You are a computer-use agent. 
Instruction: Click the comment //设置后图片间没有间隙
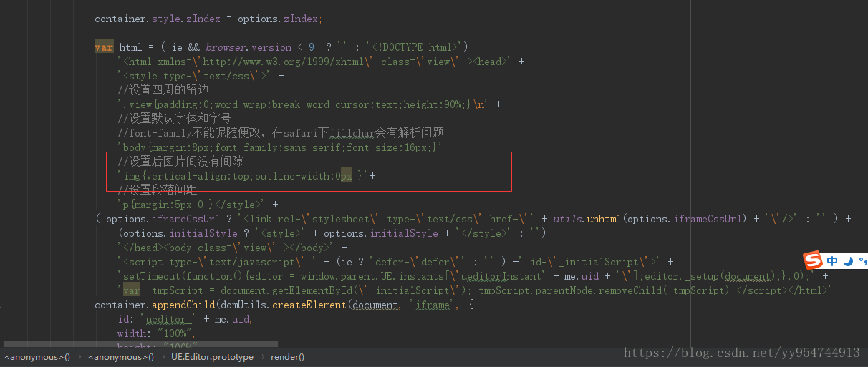pos(180,162)
